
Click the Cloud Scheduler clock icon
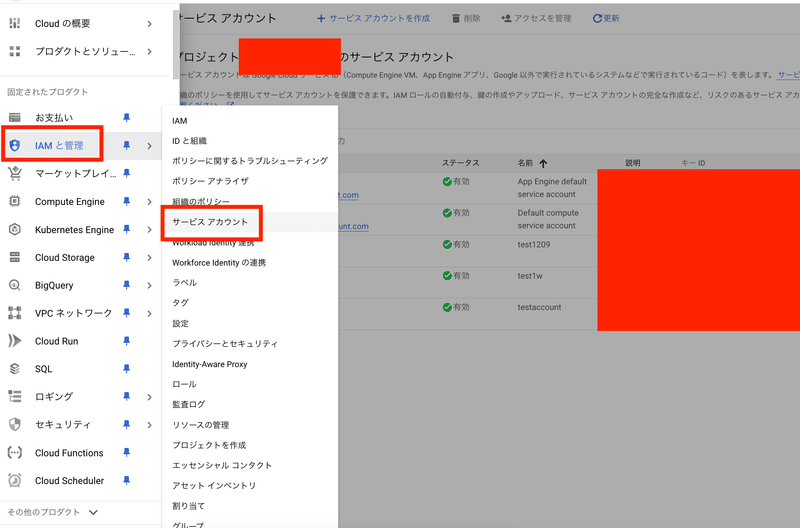pos(15,481)
